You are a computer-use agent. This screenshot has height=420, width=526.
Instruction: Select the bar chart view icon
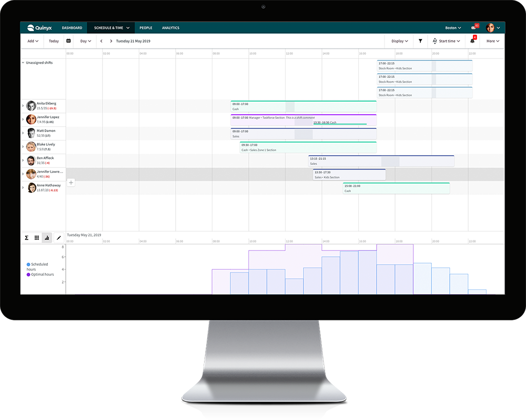(47, 238)
